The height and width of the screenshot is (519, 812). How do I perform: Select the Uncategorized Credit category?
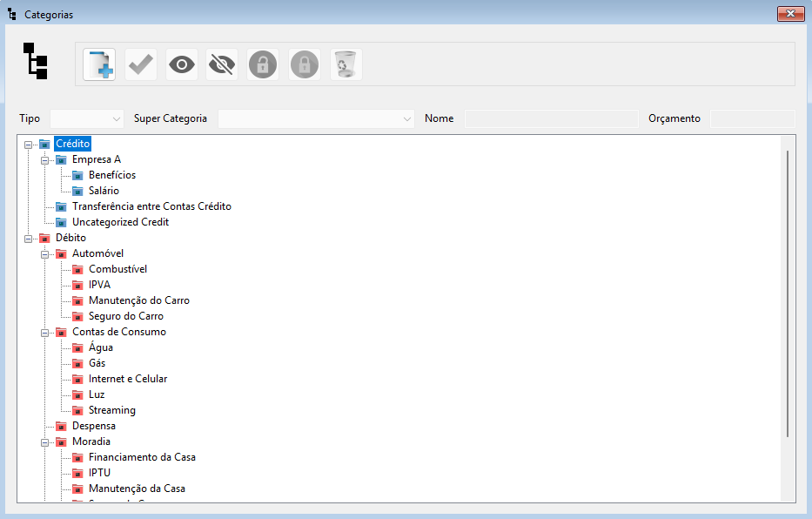coord(120,222)
